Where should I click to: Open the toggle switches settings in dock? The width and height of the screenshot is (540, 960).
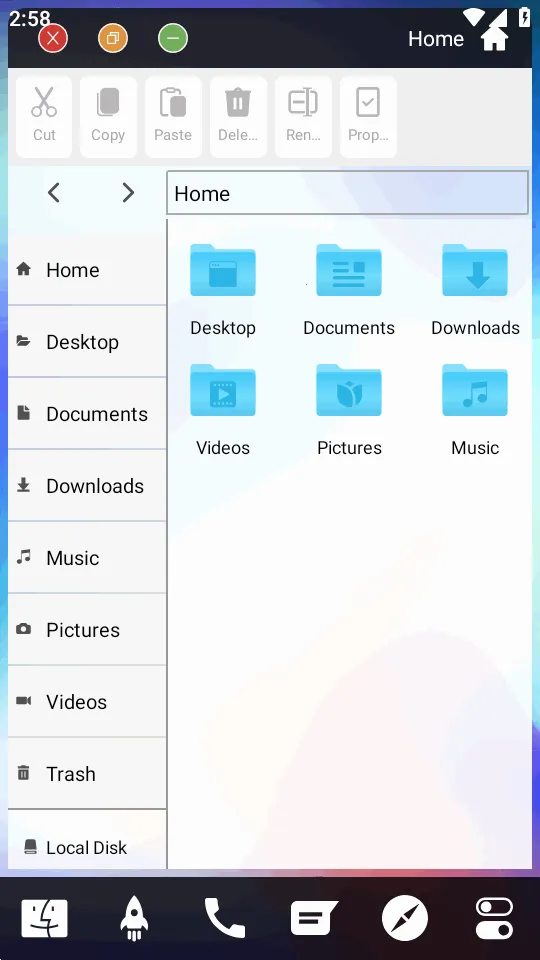click(x=494, y=918)
